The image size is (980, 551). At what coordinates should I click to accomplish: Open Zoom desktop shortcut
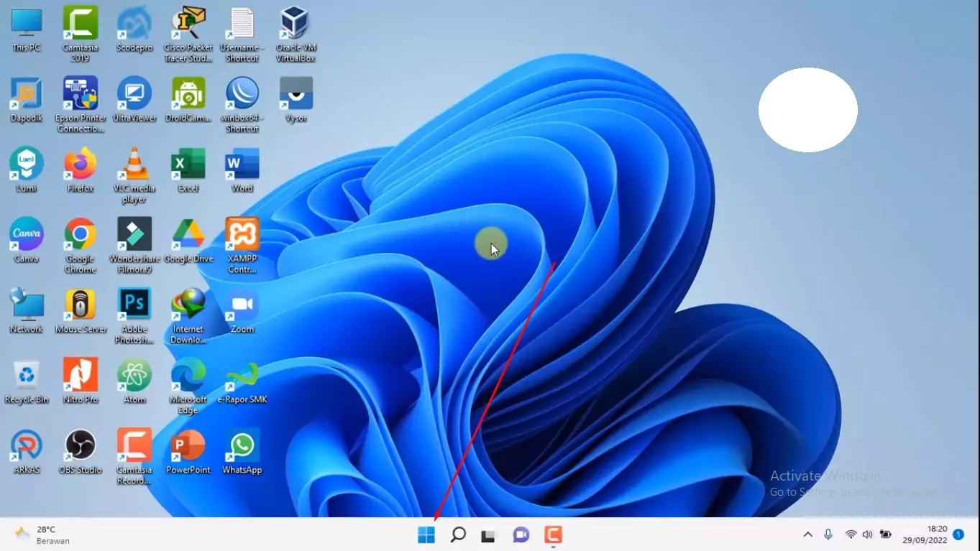(x=242, y=312)
